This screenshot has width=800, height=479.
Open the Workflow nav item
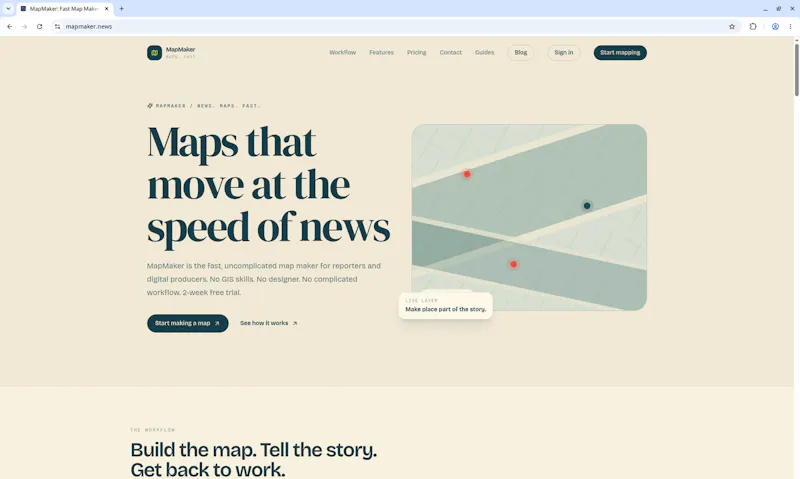(342, 53)
